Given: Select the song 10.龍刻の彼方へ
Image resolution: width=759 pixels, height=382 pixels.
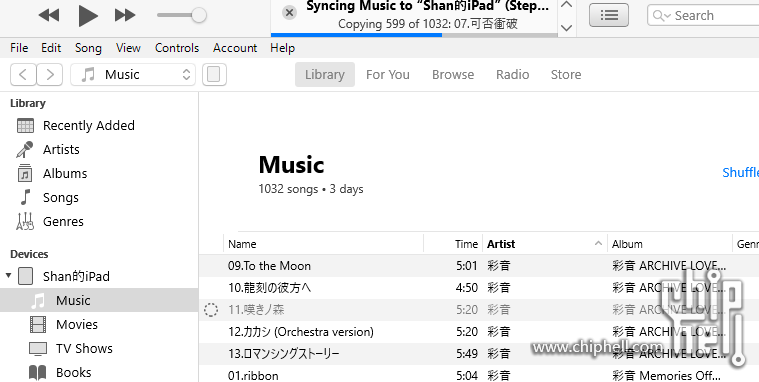Looking at the screenshot, I should [269, 288].
